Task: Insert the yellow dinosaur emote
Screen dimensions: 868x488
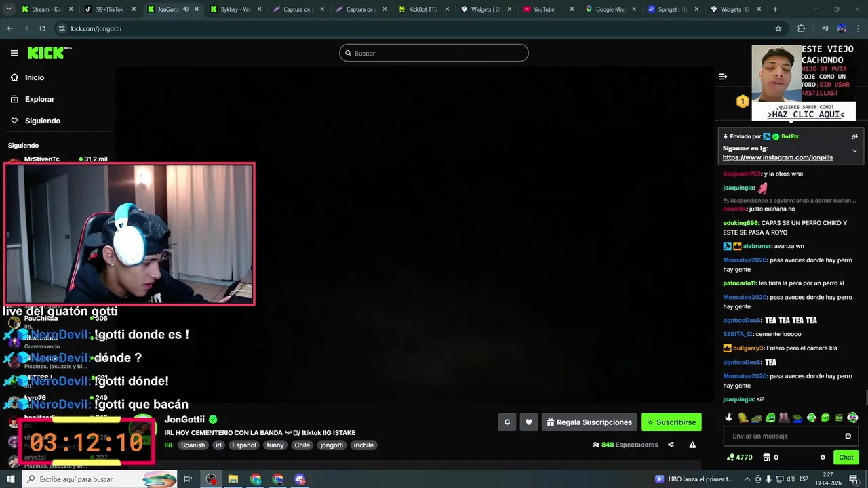Action: click(743, 418)
